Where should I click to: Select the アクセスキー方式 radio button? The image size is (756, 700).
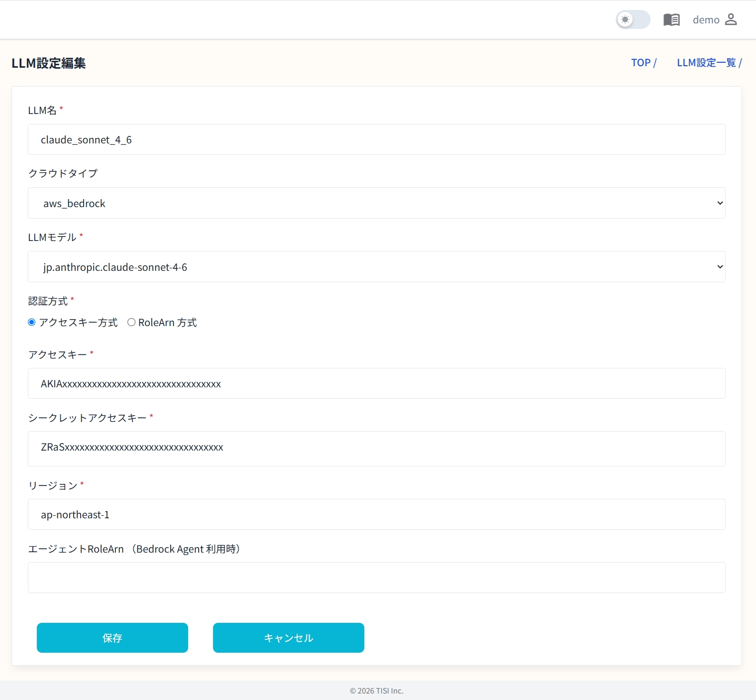click(x=32, y=322)
